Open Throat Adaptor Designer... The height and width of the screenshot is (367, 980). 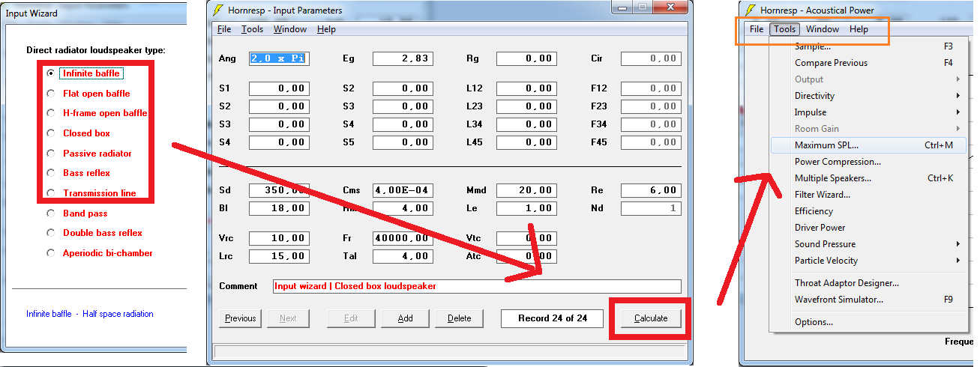tap(868, 283)
